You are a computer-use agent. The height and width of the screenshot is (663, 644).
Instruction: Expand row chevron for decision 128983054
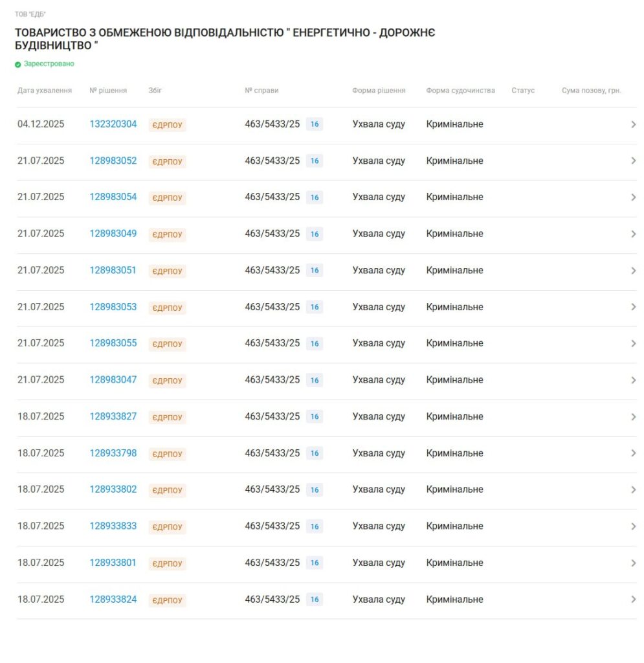[634, 197]
